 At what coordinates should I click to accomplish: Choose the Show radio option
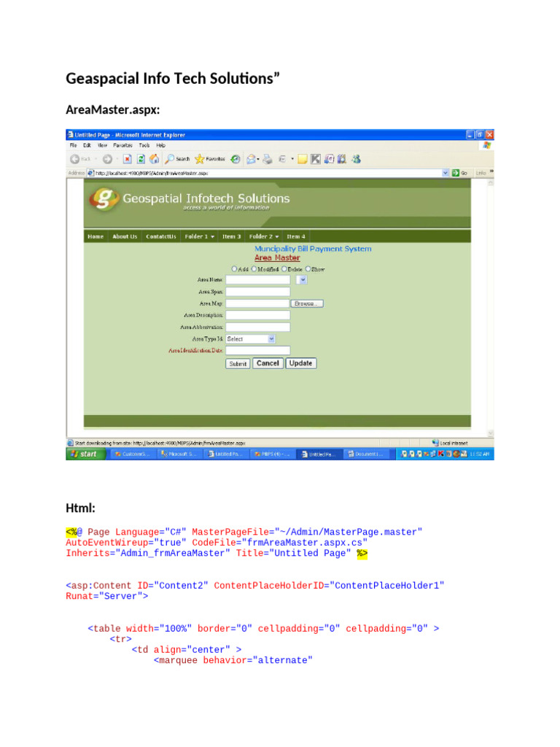pos(308,268)
